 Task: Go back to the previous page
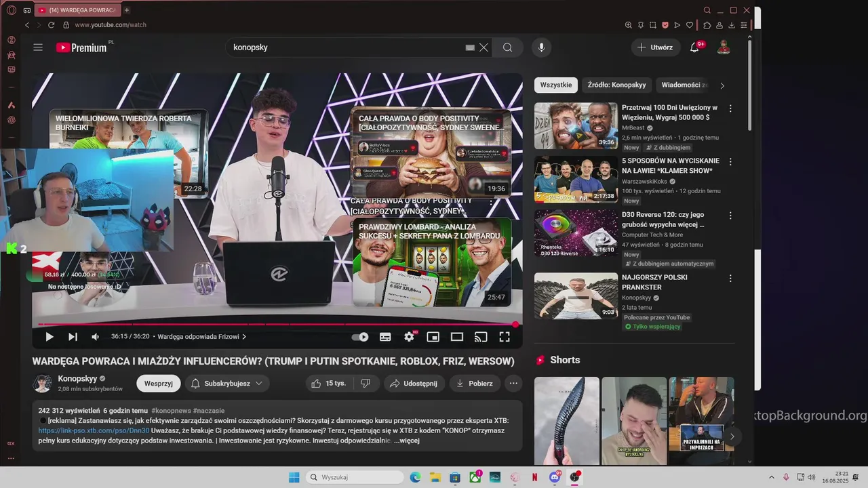point(27,25)
